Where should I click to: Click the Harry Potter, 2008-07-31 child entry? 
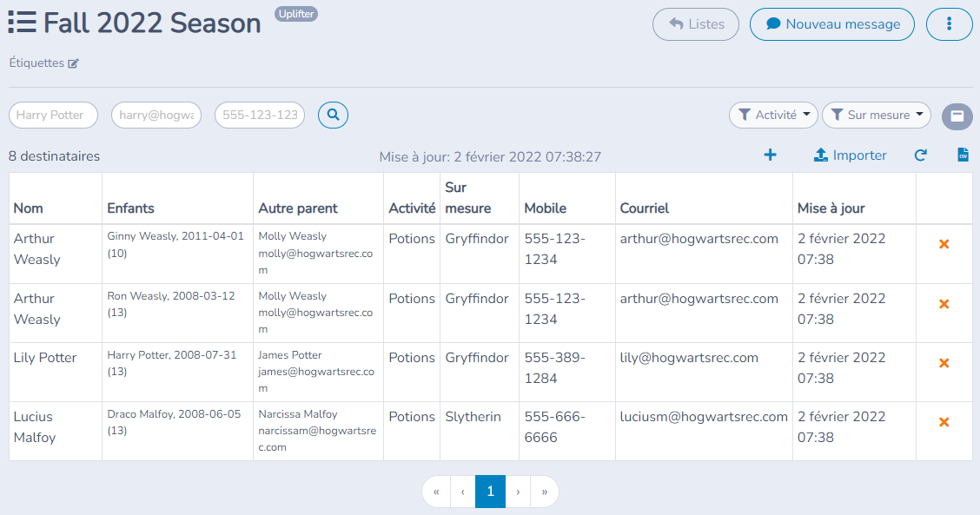click(172, 363)
